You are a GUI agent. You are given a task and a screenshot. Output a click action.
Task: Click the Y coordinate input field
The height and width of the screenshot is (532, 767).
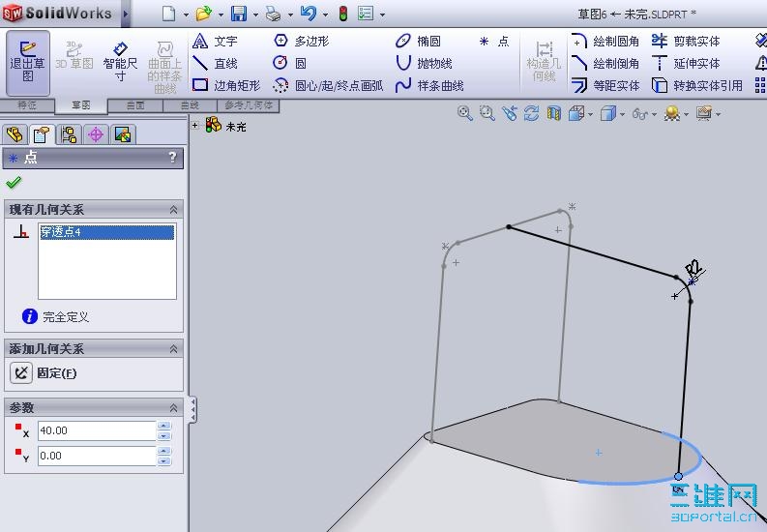tap(97, 456)
